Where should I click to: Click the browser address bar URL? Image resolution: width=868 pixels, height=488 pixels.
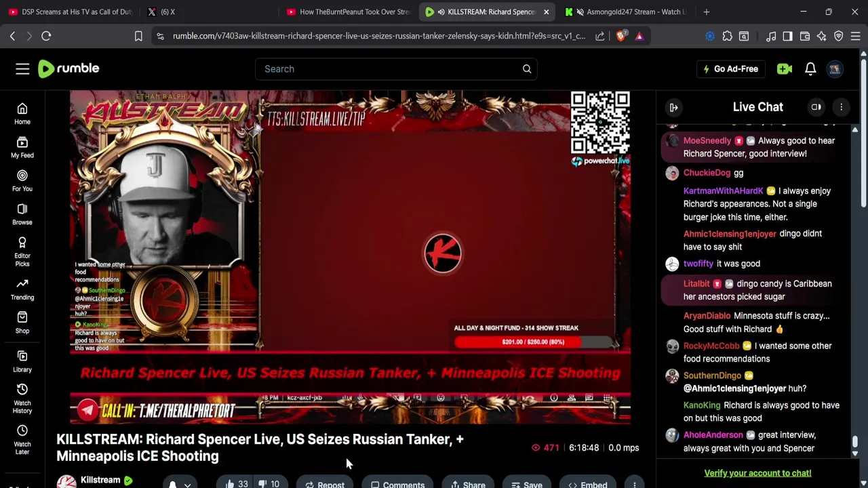click(378, 36)
